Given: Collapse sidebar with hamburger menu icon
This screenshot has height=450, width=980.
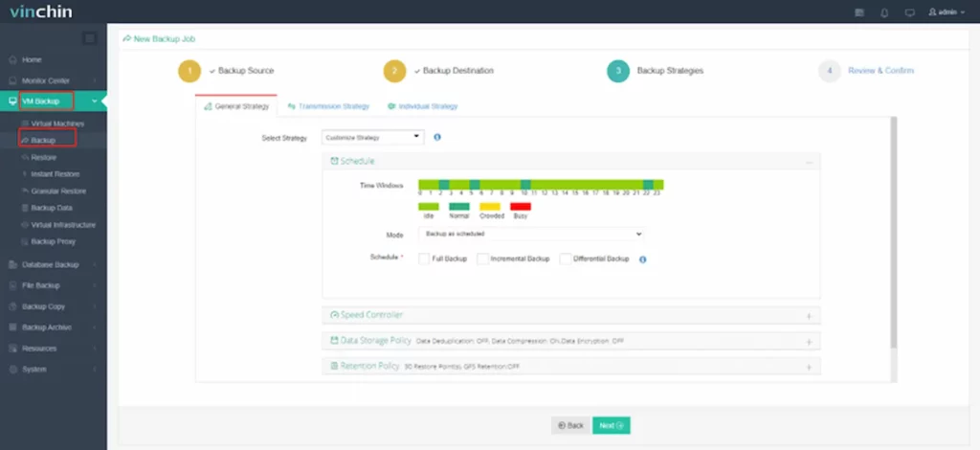Looking at the screenshot, I should point(90,38).
